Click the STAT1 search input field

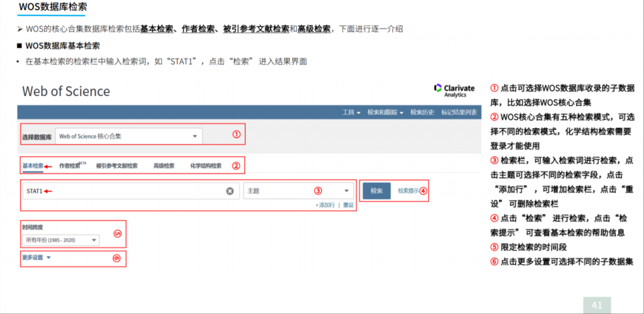click(x=131, y=191)
